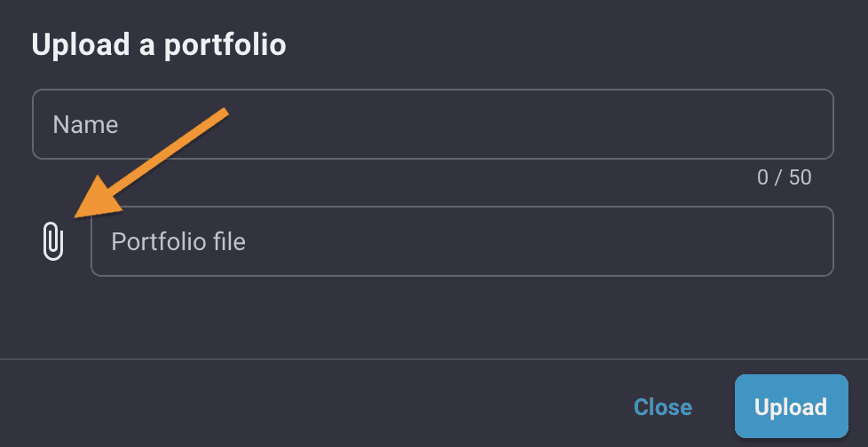The height and width of the screenshot is (447, 868).
Task: Click the 0 / 50 character counter
Action: [x=784, y=177]
